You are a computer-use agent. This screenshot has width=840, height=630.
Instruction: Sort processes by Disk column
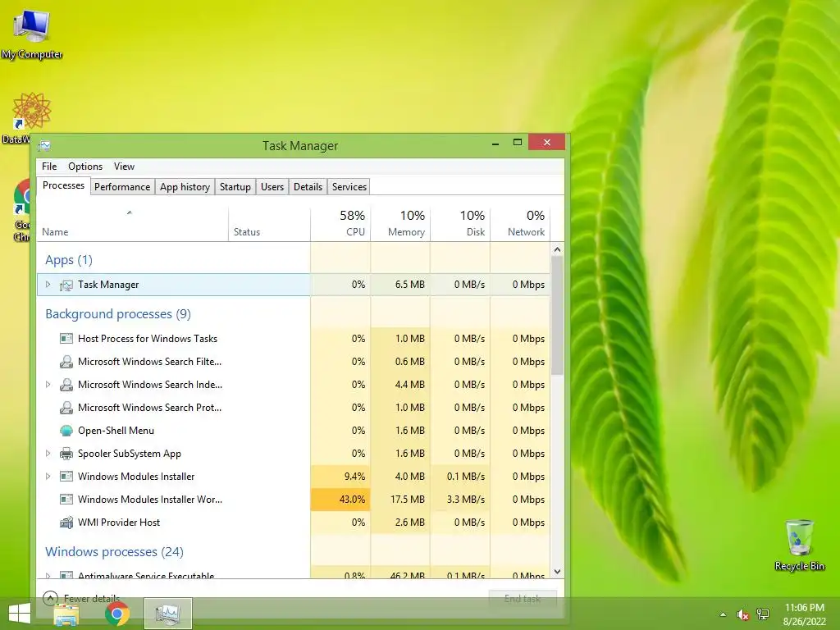click(461, 223)
